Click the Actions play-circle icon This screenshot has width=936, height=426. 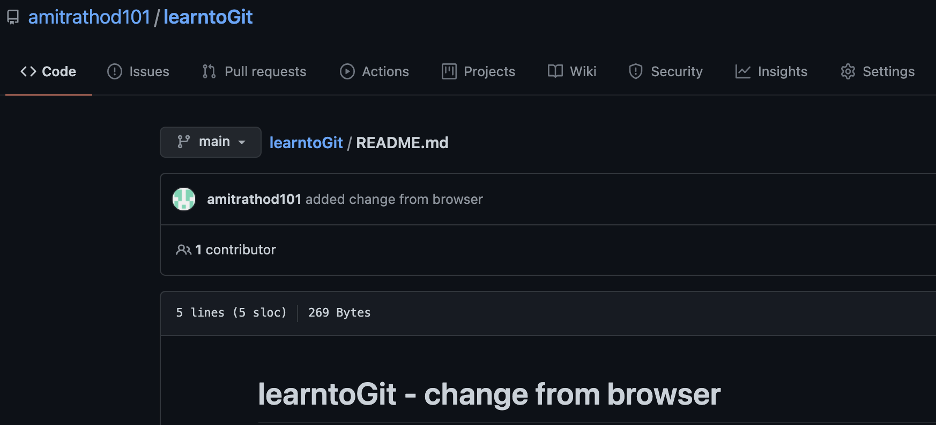click(347, 72)
